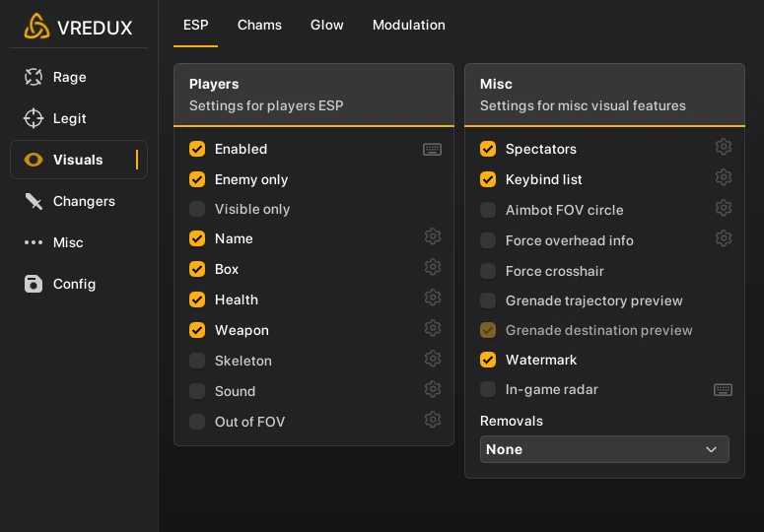This screenshot has height=532, width=764.
Task: Switch to the Glow tab
Action: (327, 25)
